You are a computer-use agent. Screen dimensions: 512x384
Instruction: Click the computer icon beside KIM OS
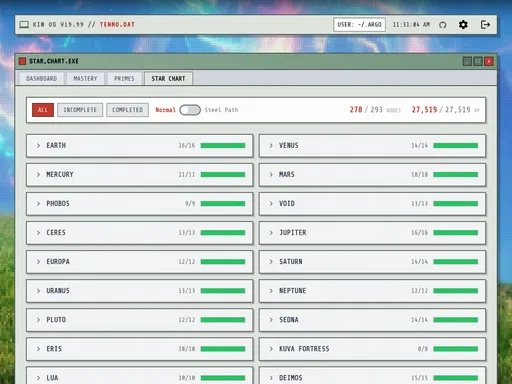tap(24, 25)
